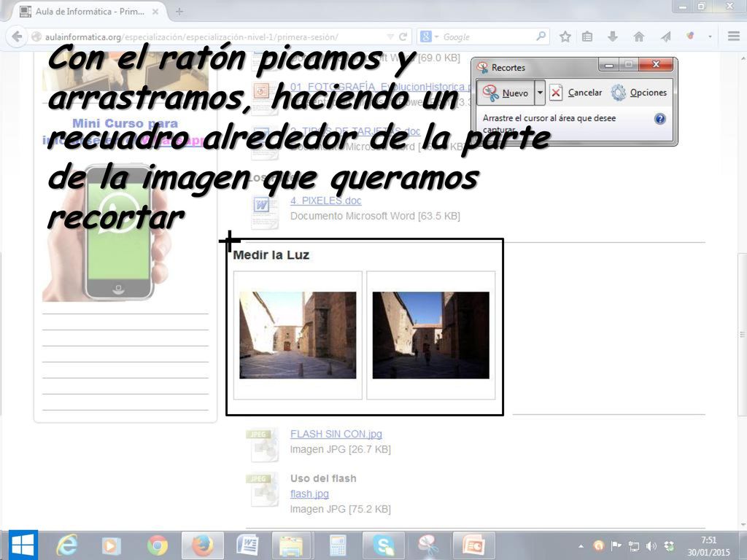
Task: Click the darker street photo thumbnail
Action: click(x=430, y=335)
